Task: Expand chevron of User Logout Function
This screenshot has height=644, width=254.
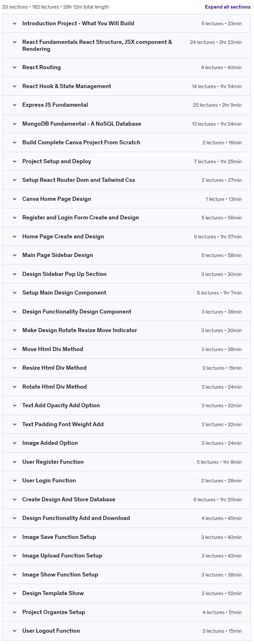Action: coord(15,631)
